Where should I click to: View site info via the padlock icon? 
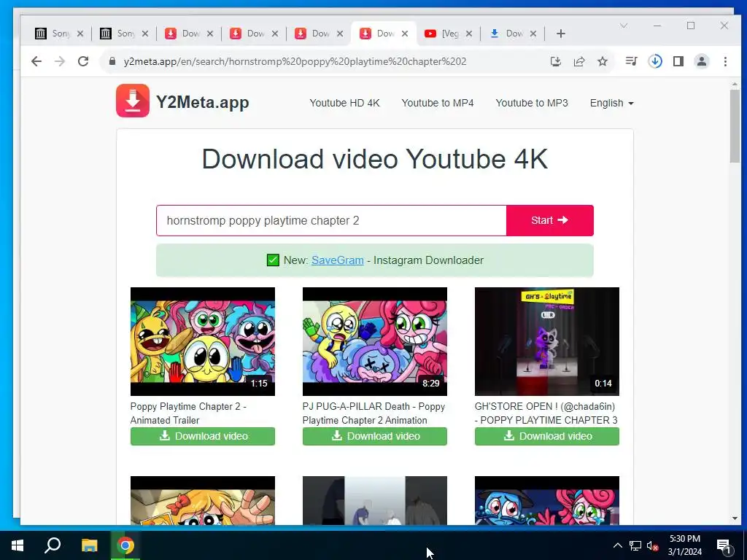[x=112, y=61]
